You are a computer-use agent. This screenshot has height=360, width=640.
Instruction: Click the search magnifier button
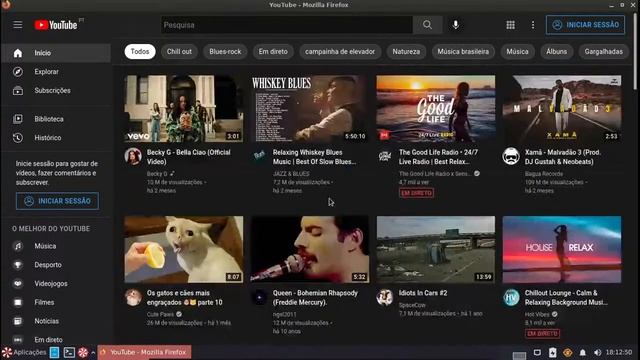427,25
